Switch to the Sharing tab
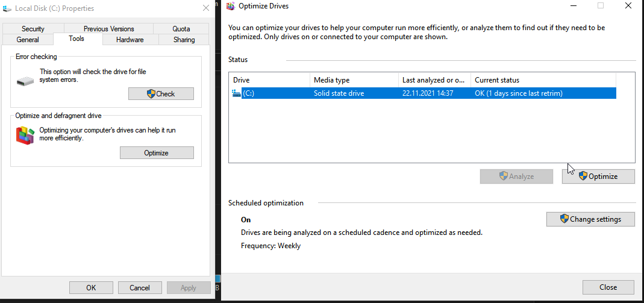Screen dimensions: 644x303 [x=184, y=39]
